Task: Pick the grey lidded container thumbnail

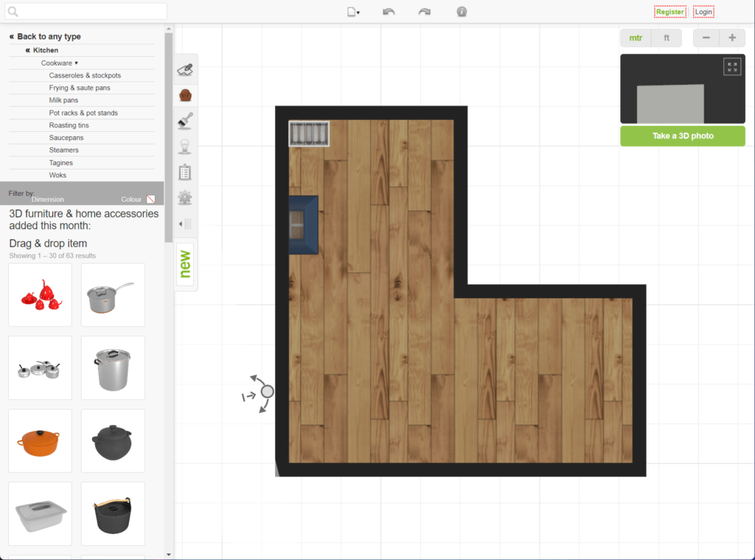Action: click(x=40, y=514)
